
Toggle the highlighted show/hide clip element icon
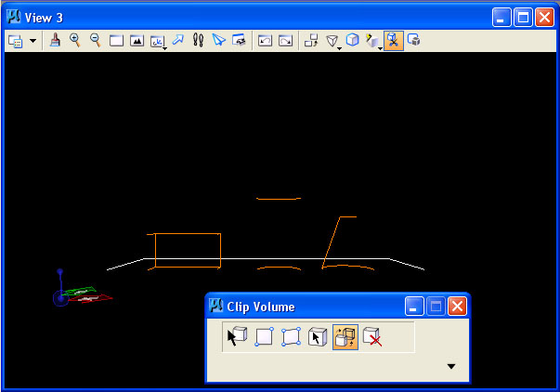coord(345,337)
